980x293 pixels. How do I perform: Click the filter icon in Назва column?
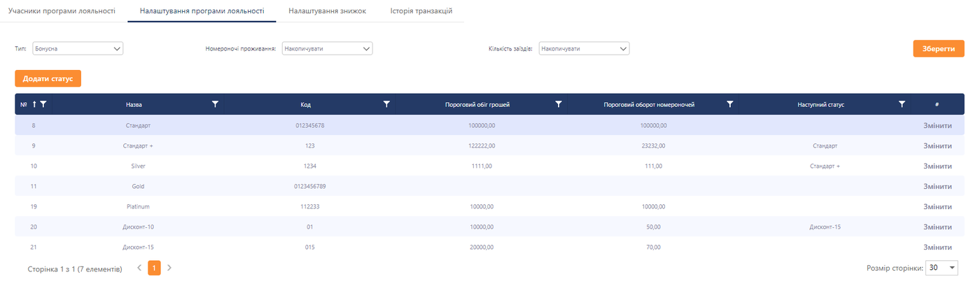(215, 104)
